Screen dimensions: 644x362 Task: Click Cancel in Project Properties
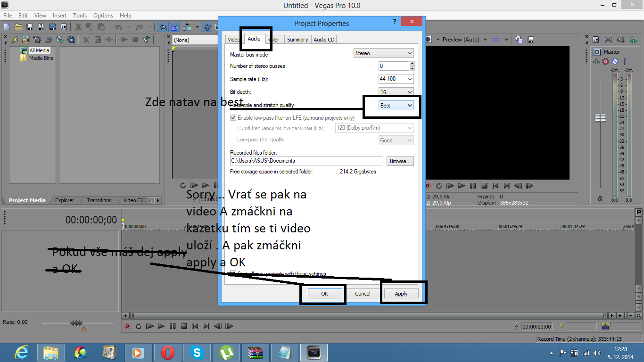[363, 293]
